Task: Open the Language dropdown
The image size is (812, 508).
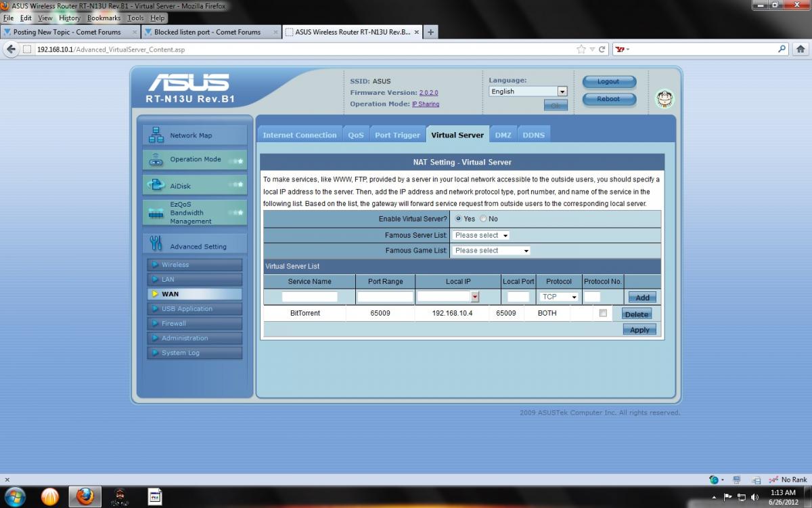Action: tap(528, 91)
